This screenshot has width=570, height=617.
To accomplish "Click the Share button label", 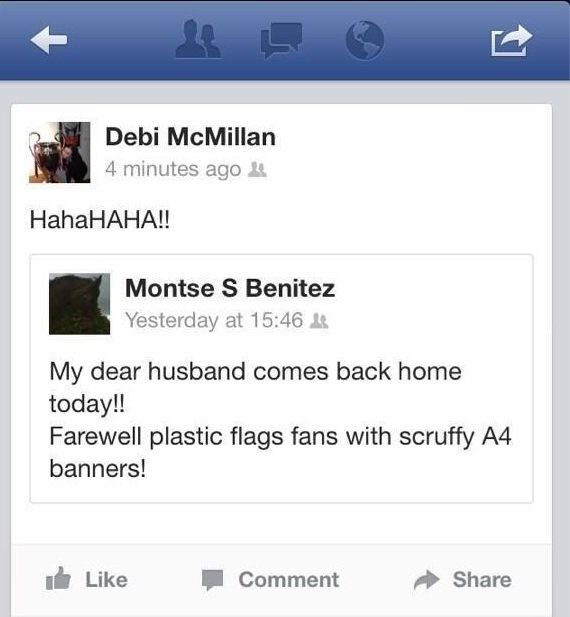I will pos(482,580).
